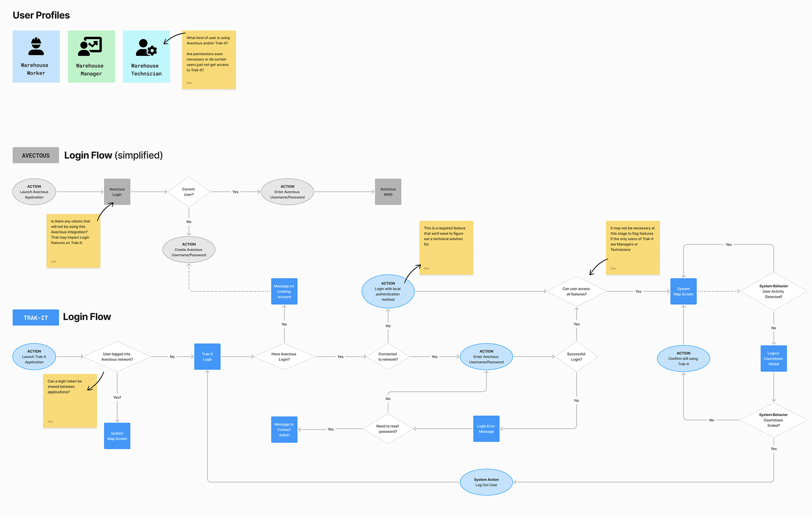Select the Log Out User system action oval

(486, 482)
